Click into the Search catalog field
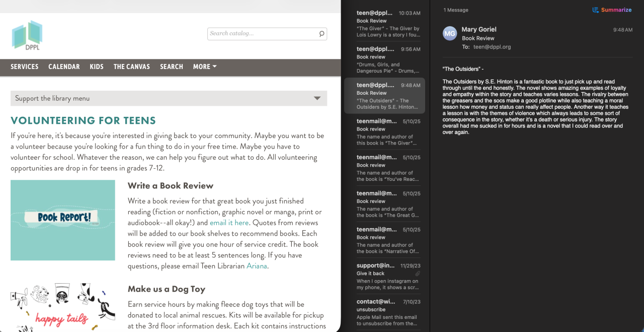The image size is (644, 332). [x=263, y=34]
